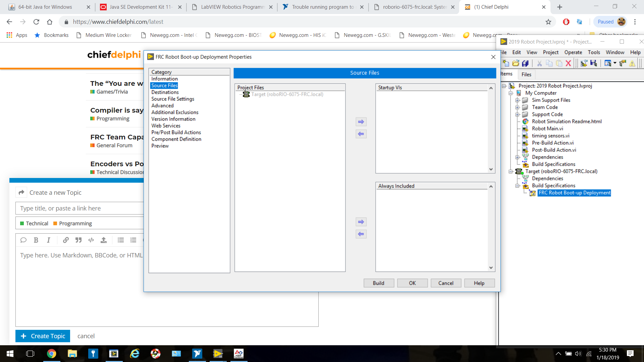Collapse the Project: 2019 Robot Project.lvproj root

(x=504, y=86)
